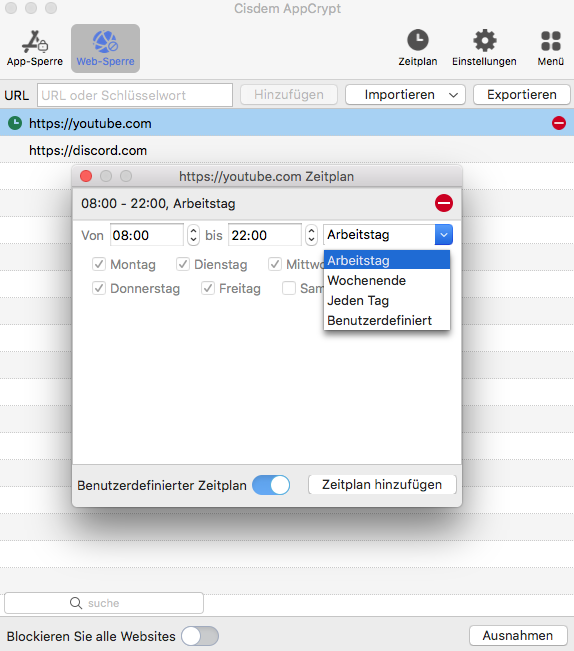Open the Importieren dropdown
574x651 pixels.
click(x=405, y=95)
